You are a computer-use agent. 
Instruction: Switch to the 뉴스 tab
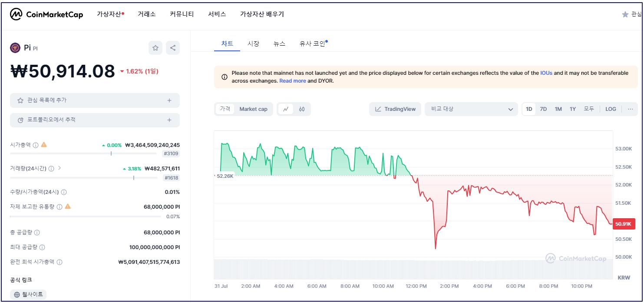point(279,43)
